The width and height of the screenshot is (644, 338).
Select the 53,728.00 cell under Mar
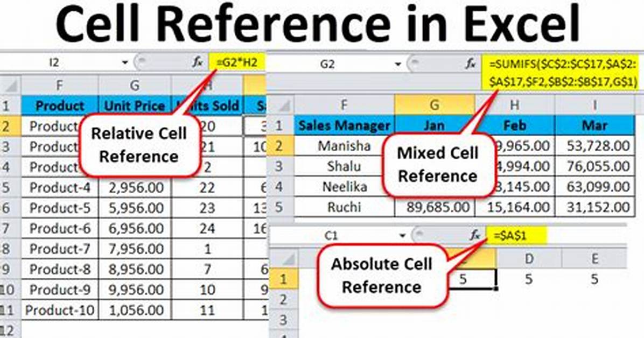(x=594, y=146)
